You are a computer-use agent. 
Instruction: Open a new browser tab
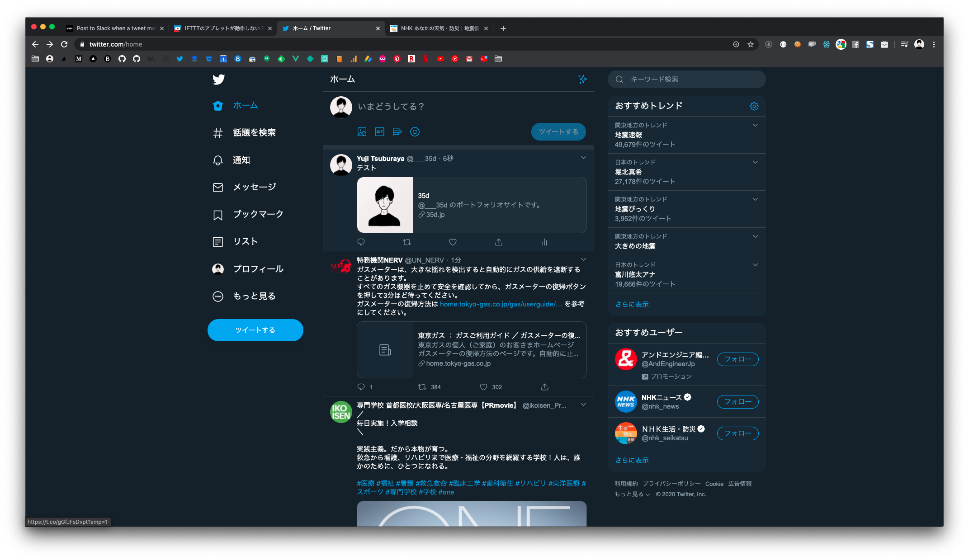coord(503,28)
